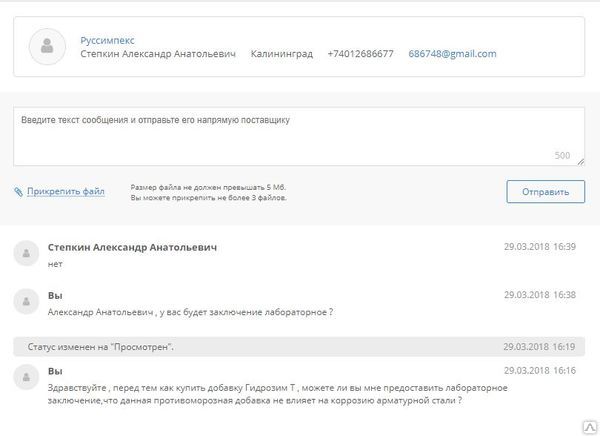Click the Калининград city label
Viewport: 600px width, 436px height.
[281, 54]
